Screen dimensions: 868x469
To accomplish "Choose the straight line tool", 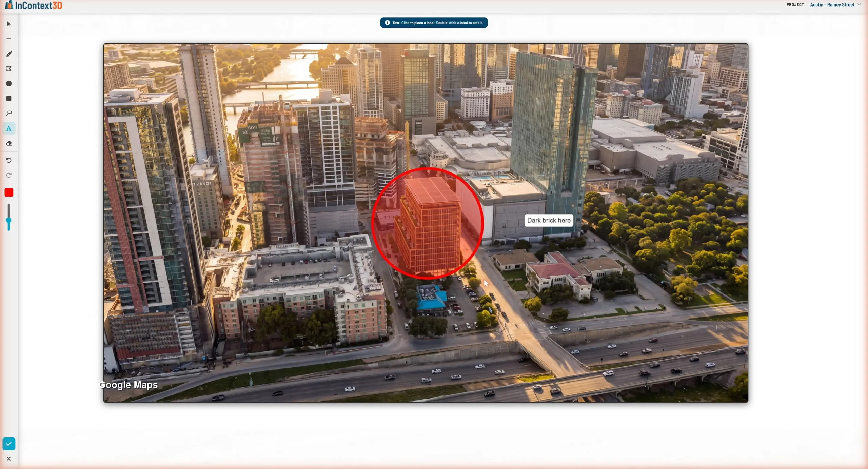I will click(9, 39).
